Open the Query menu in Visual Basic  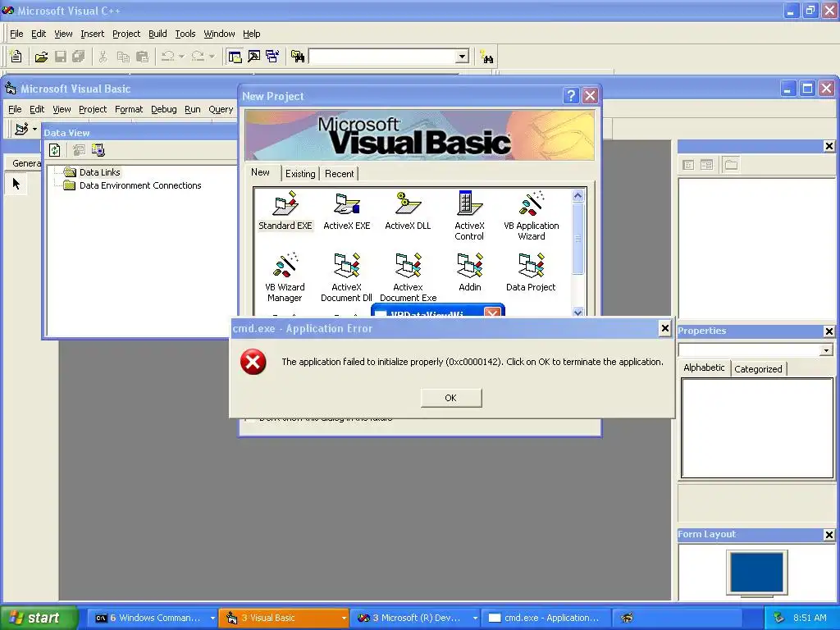click(221, 109)
